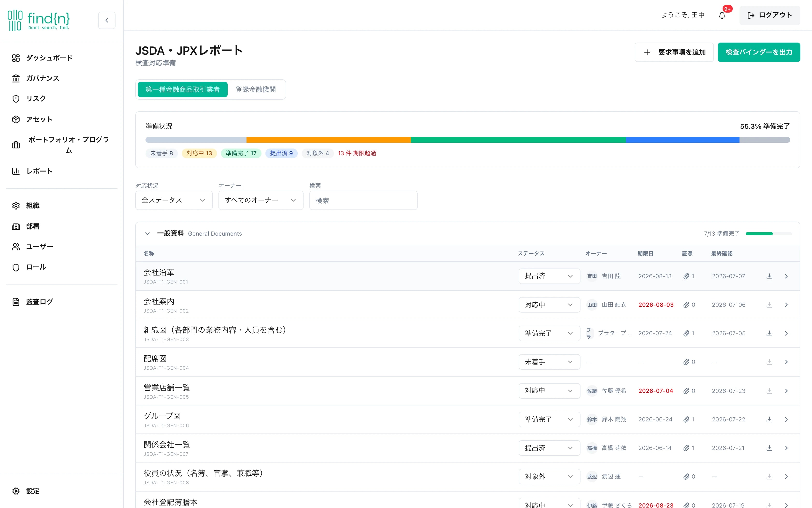The width and height of the screenshot is (812, 508).
Task: Change status dropdown for 配席図
Action: click(549, 362)
